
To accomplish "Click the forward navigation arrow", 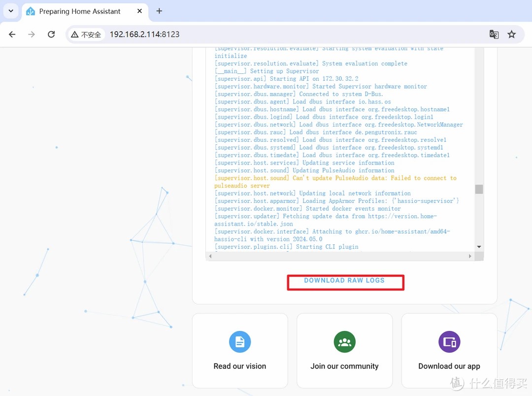I will tap(32, 34).
